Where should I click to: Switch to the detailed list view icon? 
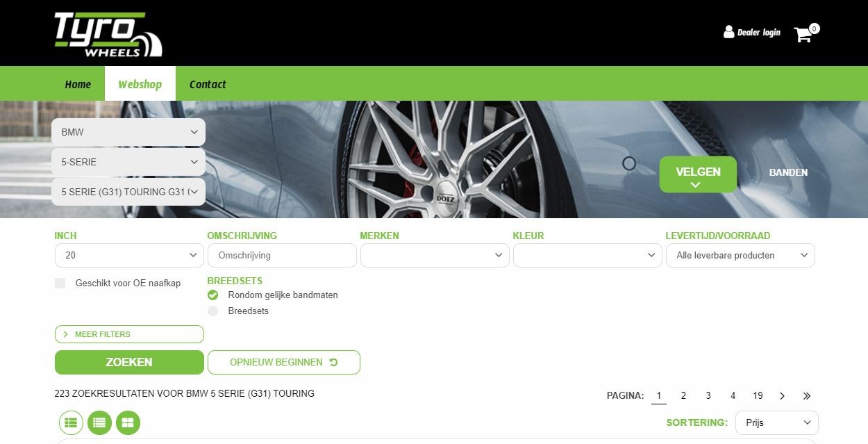coord(71,422)
